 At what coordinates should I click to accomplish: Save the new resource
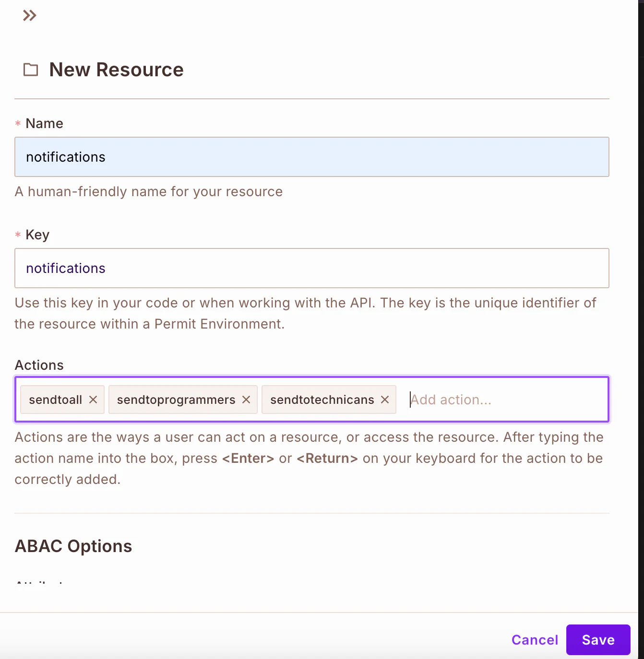598,639
